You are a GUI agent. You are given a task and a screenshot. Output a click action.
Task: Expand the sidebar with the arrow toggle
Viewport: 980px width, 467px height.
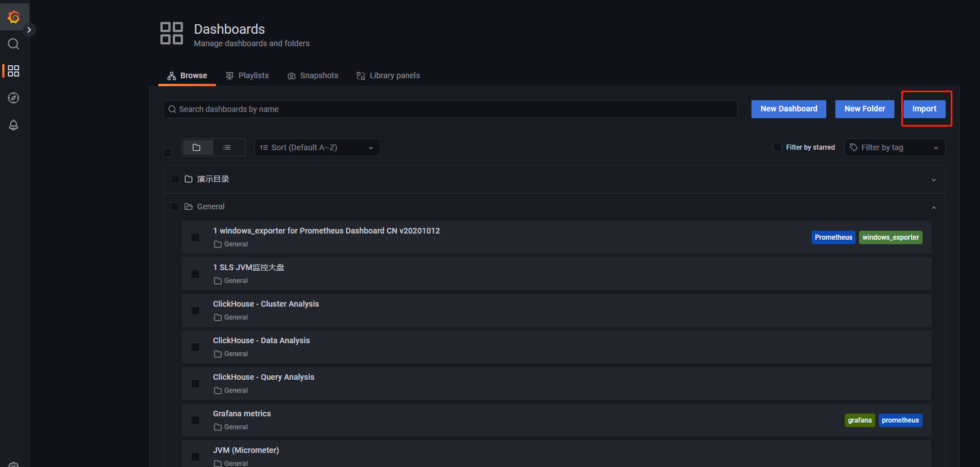[29, 30]
